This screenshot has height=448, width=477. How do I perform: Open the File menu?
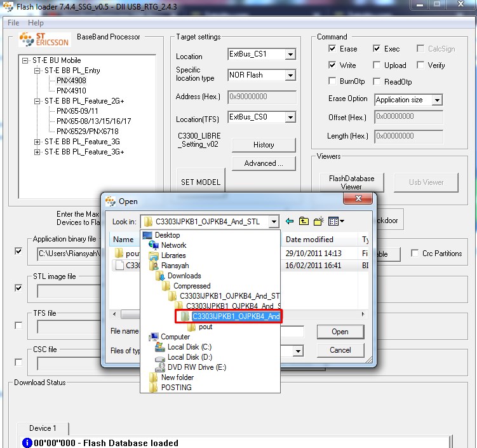click(x=13, y=23)
